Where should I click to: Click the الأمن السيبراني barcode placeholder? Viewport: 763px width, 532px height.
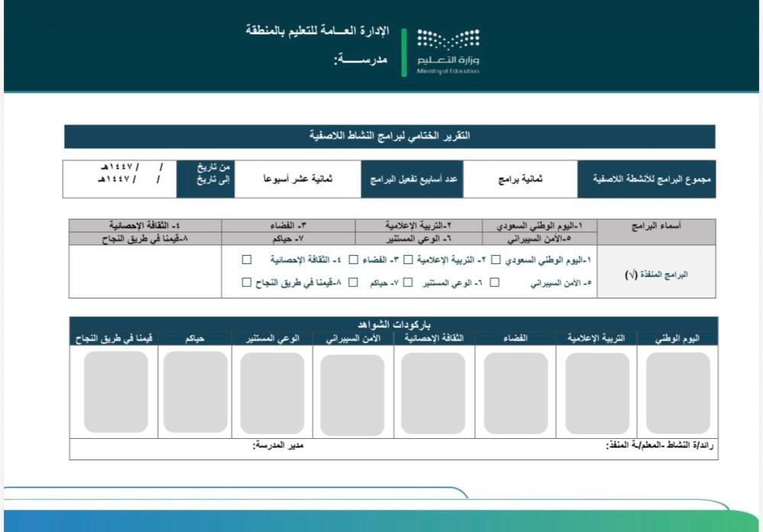(x=353, y=394)
